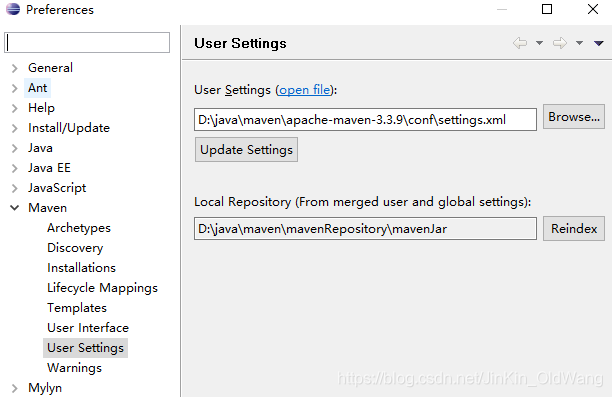Open Lifecycle Mappings page
The width and height of the screenshot is (612, 397).
(102, 288)
